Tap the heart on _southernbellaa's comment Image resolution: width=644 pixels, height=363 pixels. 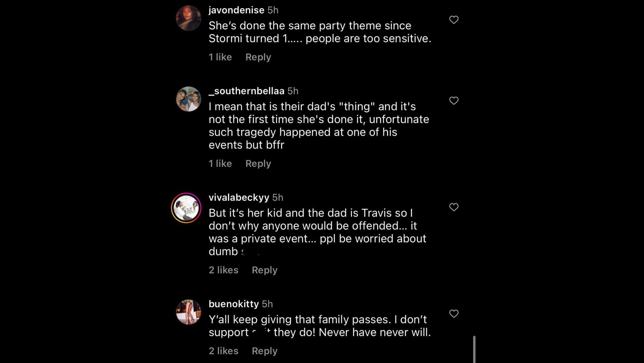point(454,100)
